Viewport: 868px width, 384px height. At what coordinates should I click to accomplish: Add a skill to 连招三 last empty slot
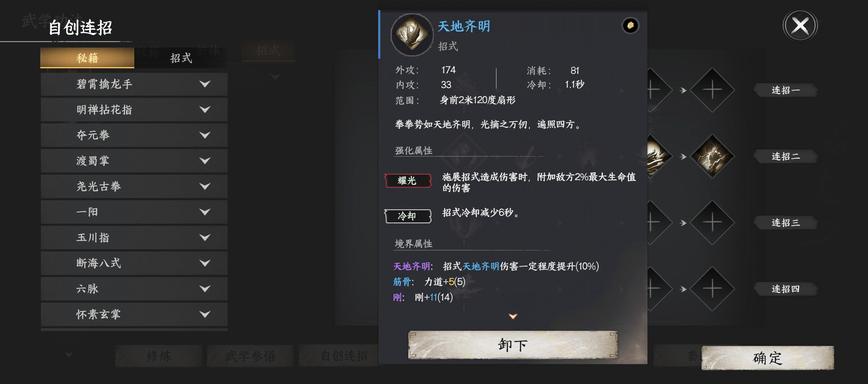tap(712, 222)
